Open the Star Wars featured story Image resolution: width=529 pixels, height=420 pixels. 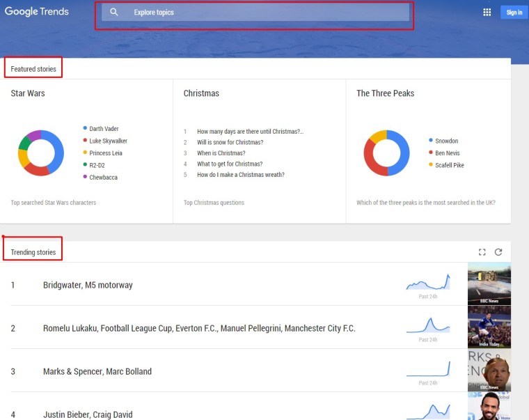point(28,93)
